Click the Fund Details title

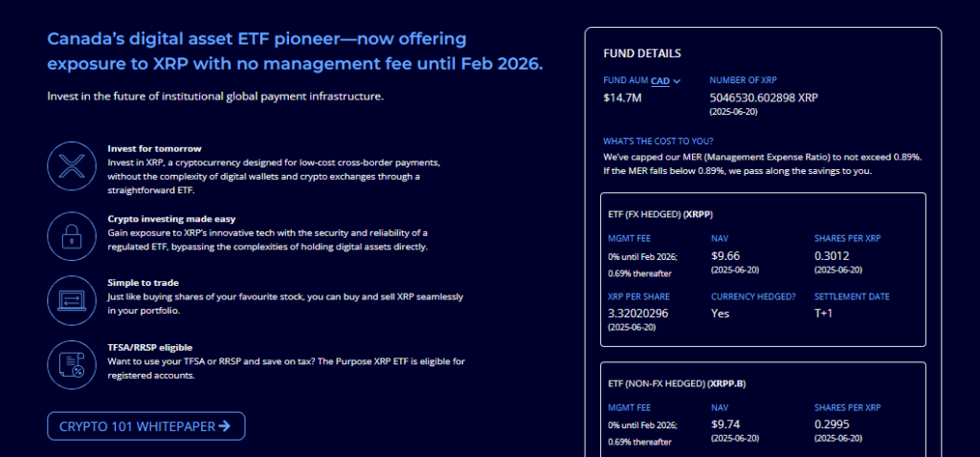click(x=642, y=54)
